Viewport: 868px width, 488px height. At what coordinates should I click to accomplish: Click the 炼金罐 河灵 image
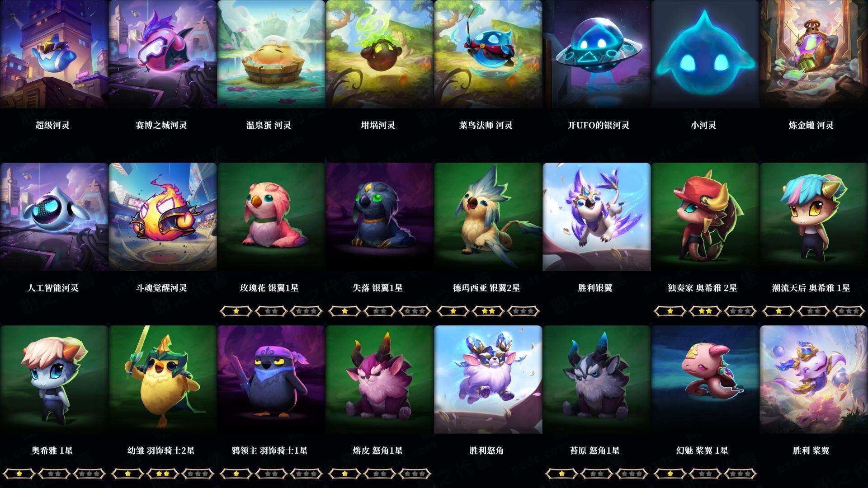click(814, 54)
